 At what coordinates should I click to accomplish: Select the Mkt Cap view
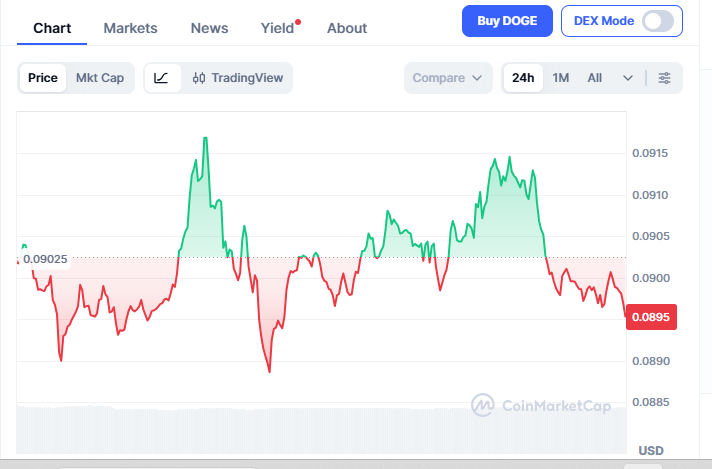click(x=100, y=78)
